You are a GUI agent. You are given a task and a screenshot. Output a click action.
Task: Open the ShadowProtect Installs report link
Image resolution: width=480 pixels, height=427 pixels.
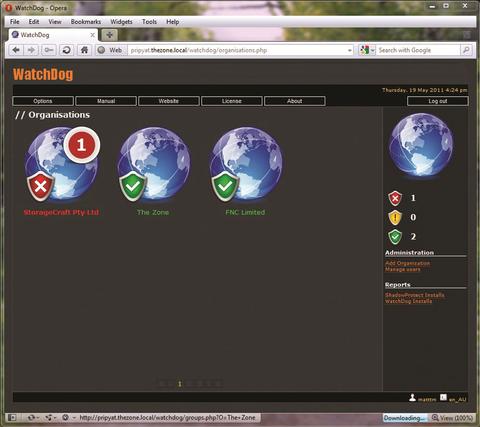415,295
